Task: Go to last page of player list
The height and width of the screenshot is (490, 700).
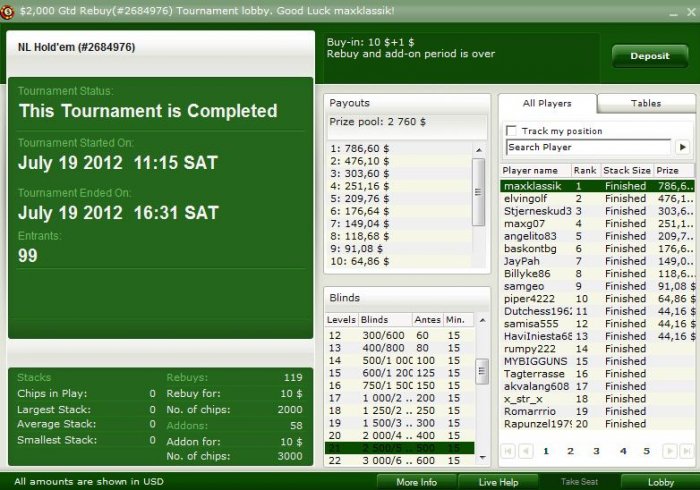Action: pyautogui.click(x=686, y=451)
